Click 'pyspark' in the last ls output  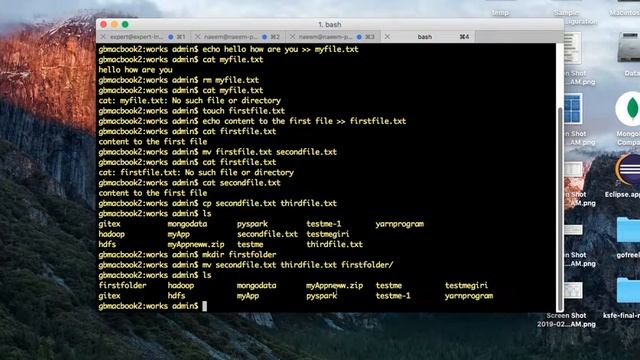tap(322, 296)
